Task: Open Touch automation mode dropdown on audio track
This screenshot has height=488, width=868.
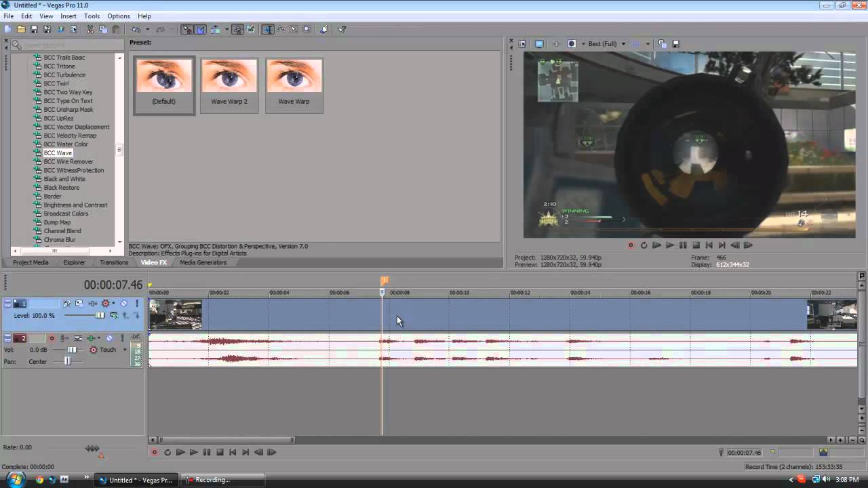Action: click(125, 350)
